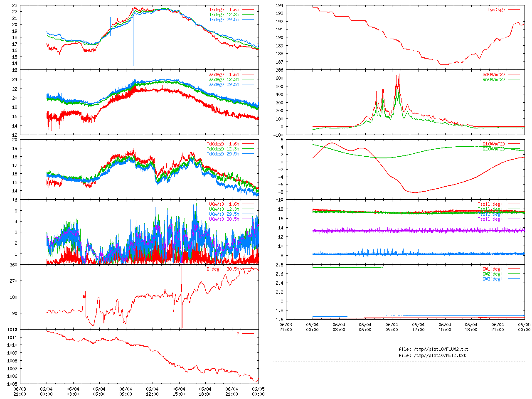Click the P legend label in pressure plot

click(238, 334)
